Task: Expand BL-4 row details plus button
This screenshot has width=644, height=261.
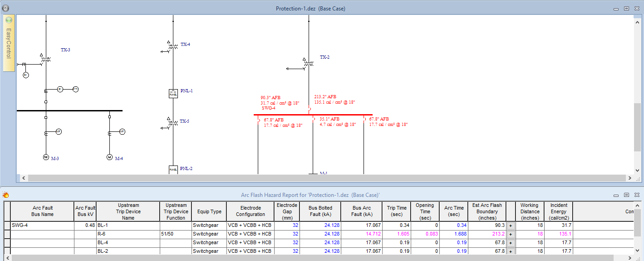Action: (510, 243)
